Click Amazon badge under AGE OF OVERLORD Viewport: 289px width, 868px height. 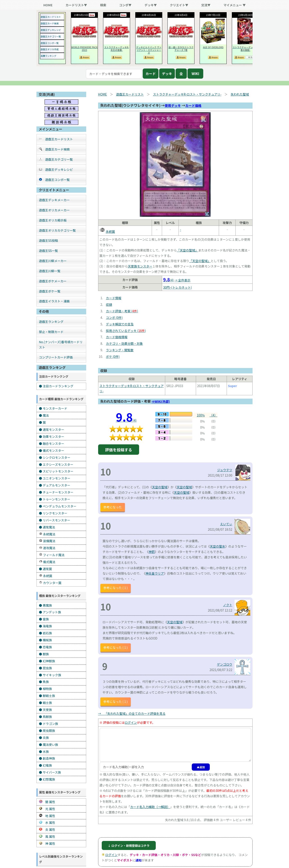pos(213,57)
